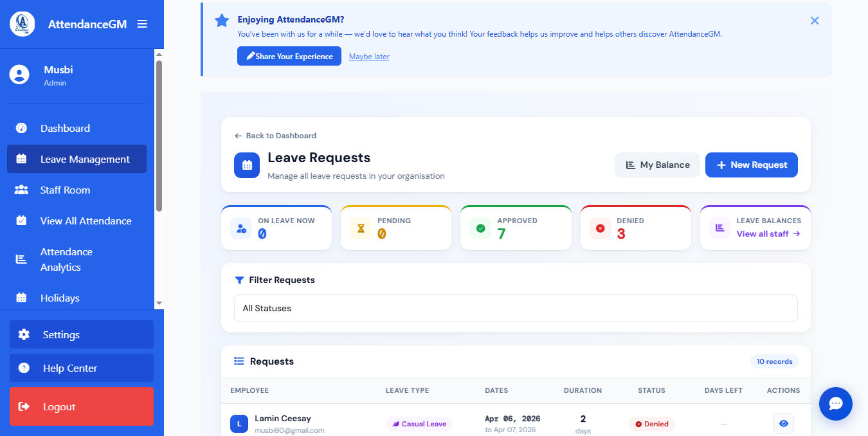This screenshot has height=436, width=868.
Task: Open Settings
Action: pos(82,334)
